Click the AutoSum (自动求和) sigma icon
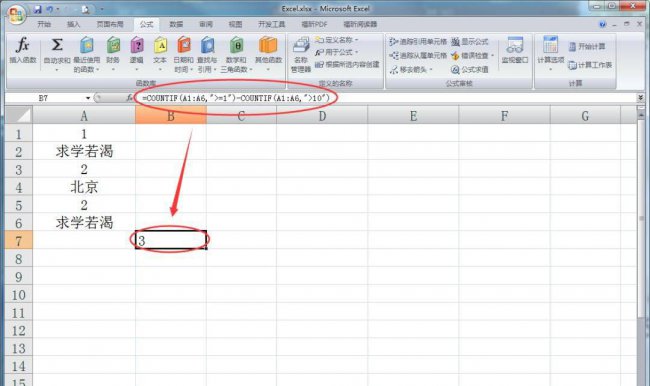The width and height of the screenshot is (650, 386). (x=57, y=44)
